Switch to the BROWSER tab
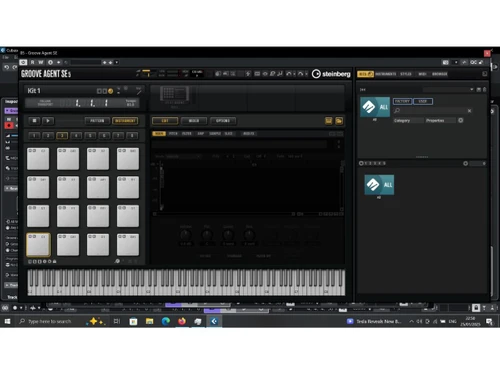The height and width of the screenshot is (375, 500). (x=440, y=74)
